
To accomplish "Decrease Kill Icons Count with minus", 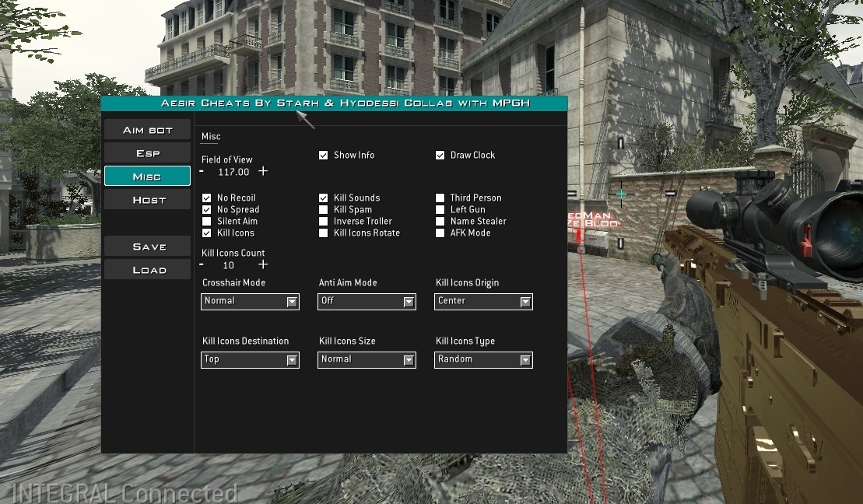I will [x=202, y=264].
